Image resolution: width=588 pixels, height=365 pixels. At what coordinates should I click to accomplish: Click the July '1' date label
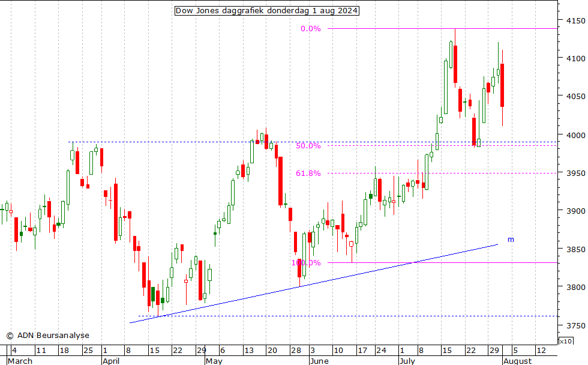(x=402, y=351)
